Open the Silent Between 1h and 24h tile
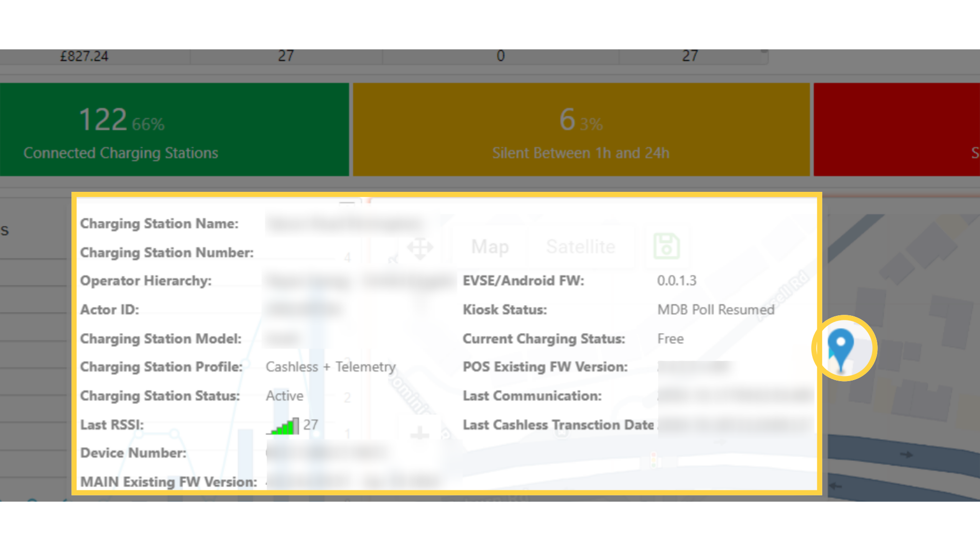The image size is (980, 551). (x=581, y=130)
